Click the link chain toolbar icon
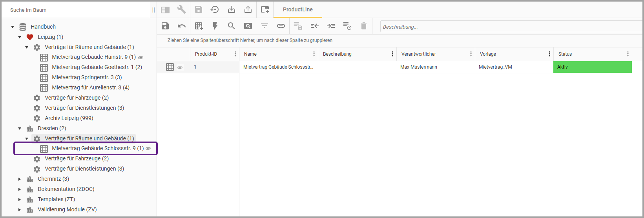Viewport: 644px width, 218px height. [x=281, y=26]
